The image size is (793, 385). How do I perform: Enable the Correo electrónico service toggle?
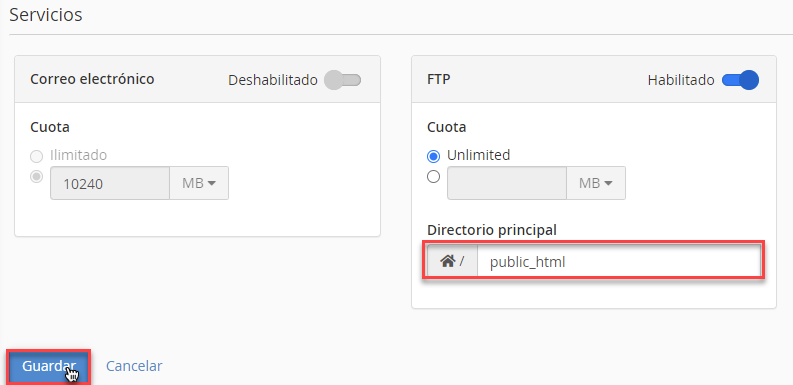point(342,80)
